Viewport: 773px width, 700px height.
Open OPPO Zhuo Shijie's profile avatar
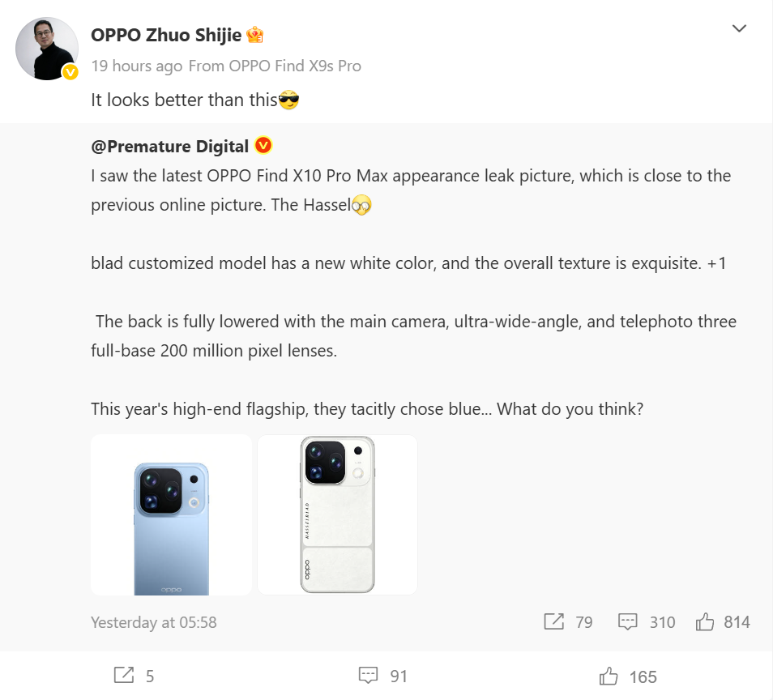pos(47,49)
